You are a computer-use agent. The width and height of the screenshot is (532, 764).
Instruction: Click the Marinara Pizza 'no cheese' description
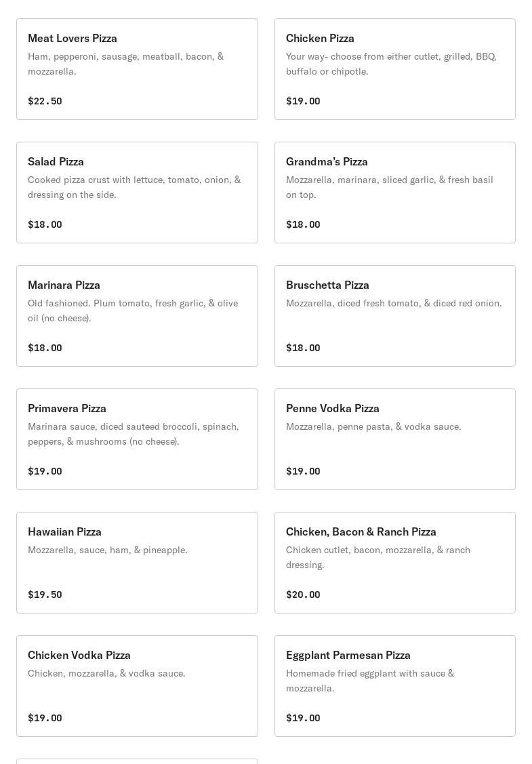point(133,310)
